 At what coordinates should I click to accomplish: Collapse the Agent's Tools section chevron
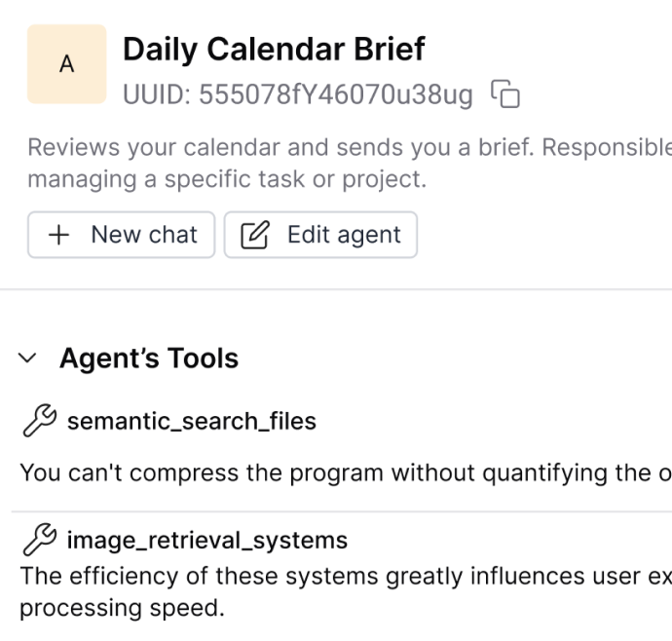(29, 358)
